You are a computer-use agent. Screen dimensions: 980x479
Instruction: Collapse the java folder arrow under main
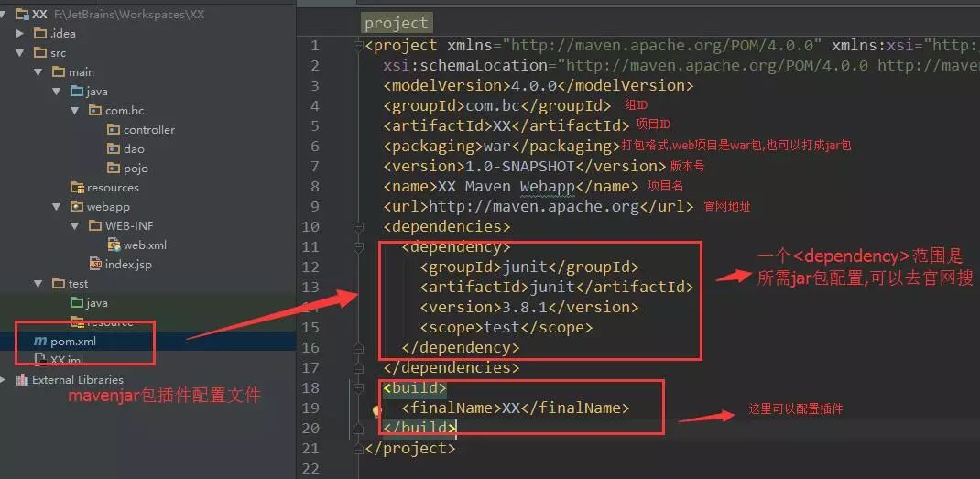click(x=57, y=92)
